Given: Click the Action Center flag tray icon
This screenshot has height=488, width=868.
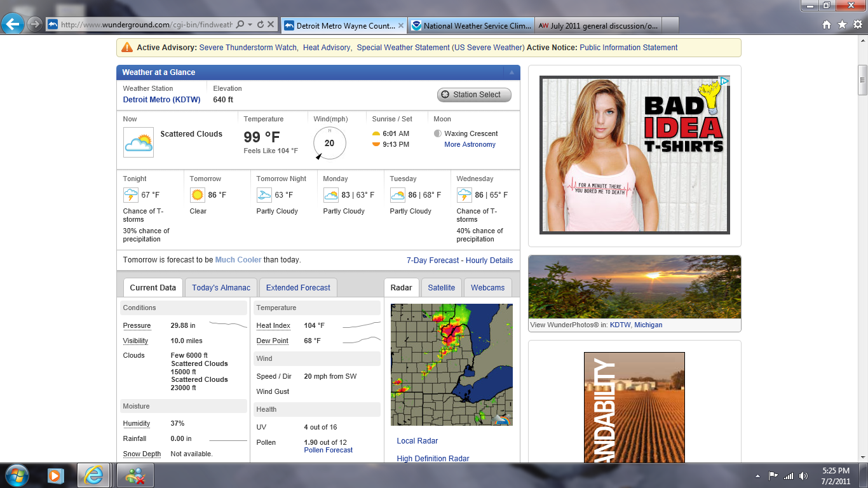Looking at the screenshot, I should [773, 475].
